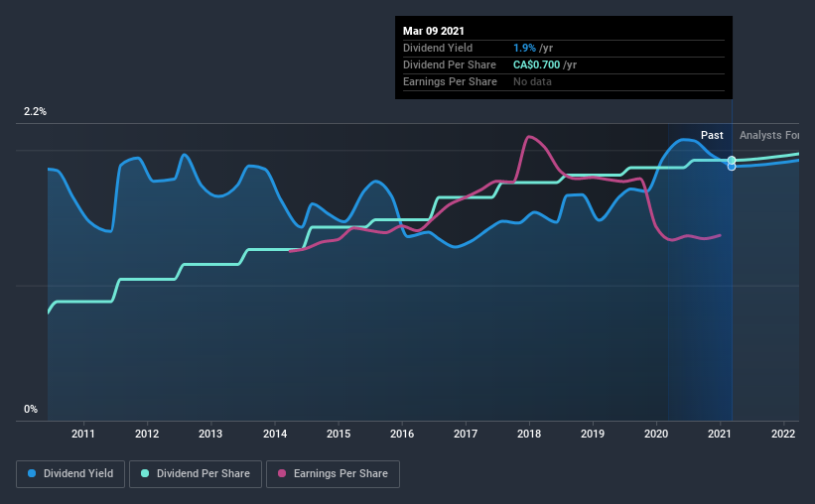The image size is (815, 504).
Task: Select the 2011 axis label
Action: pyautogui.click(x=83, y=434)
